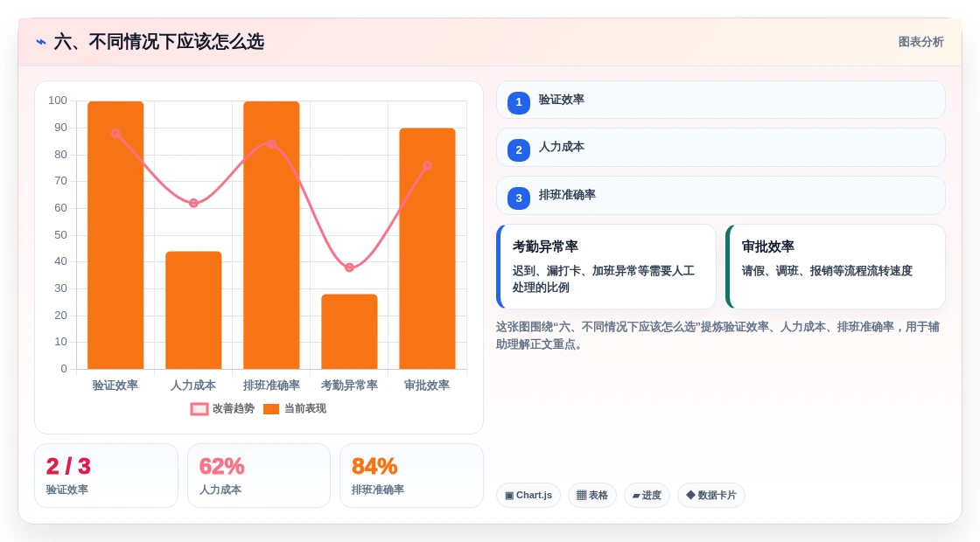Open the 验证效率 list item
Image resolution: width=980 pixels, height=542 pixels.
[721, 100]
